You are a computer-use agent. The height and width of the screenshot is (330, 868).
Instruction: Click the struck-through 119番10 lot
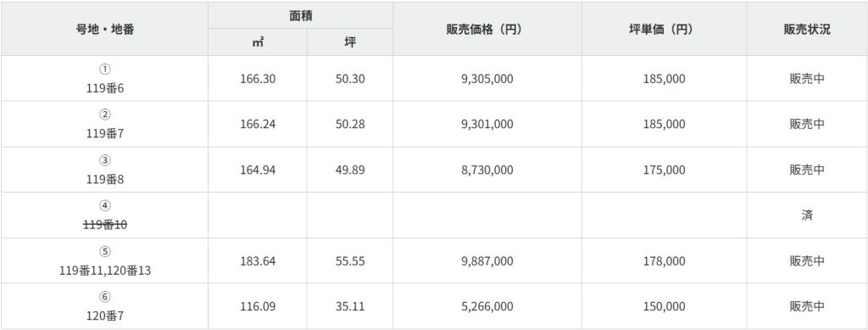point(104,225)
